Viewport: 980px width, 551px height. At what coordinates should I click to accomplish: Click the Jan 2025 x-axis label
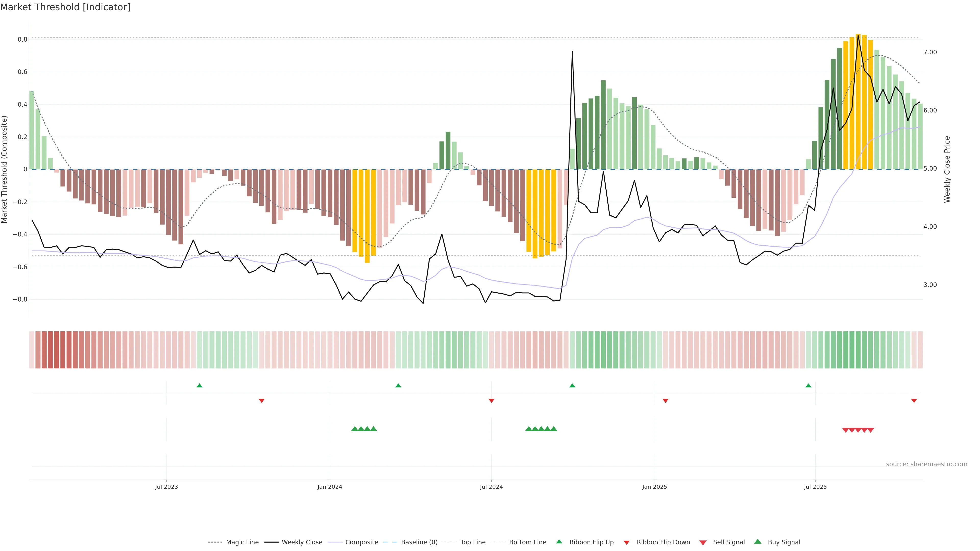[x=654, y=487]
